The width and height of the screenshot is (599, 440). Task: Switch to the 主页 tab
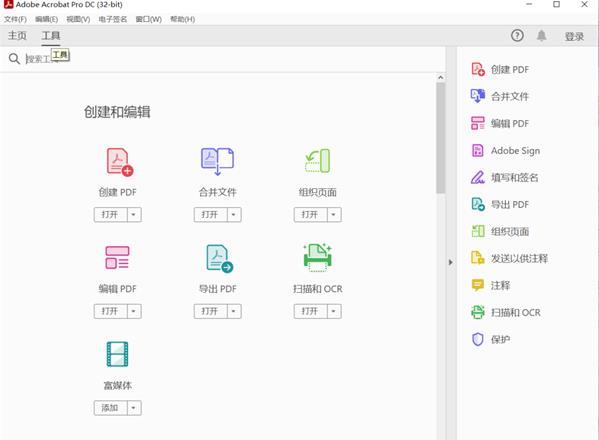(17, 36)
